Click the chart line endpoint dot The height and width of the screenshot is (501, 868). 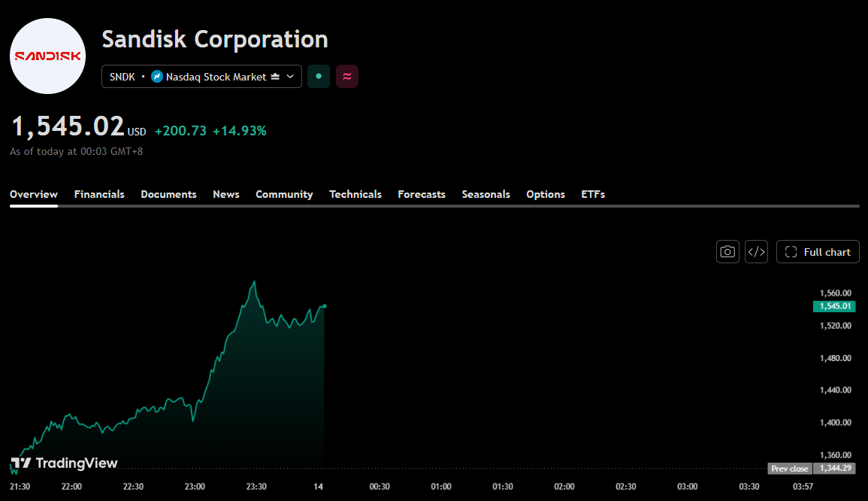[325, 306]
